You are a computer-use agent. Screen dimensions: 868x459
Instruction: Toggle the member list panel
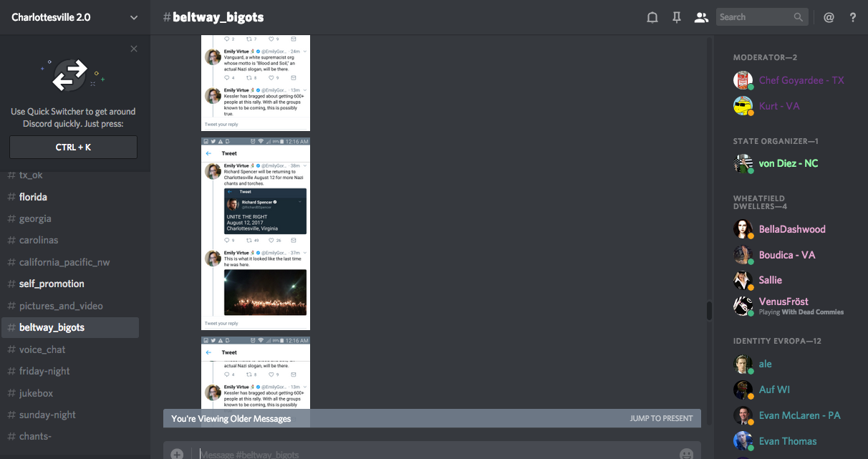point(701,18)
